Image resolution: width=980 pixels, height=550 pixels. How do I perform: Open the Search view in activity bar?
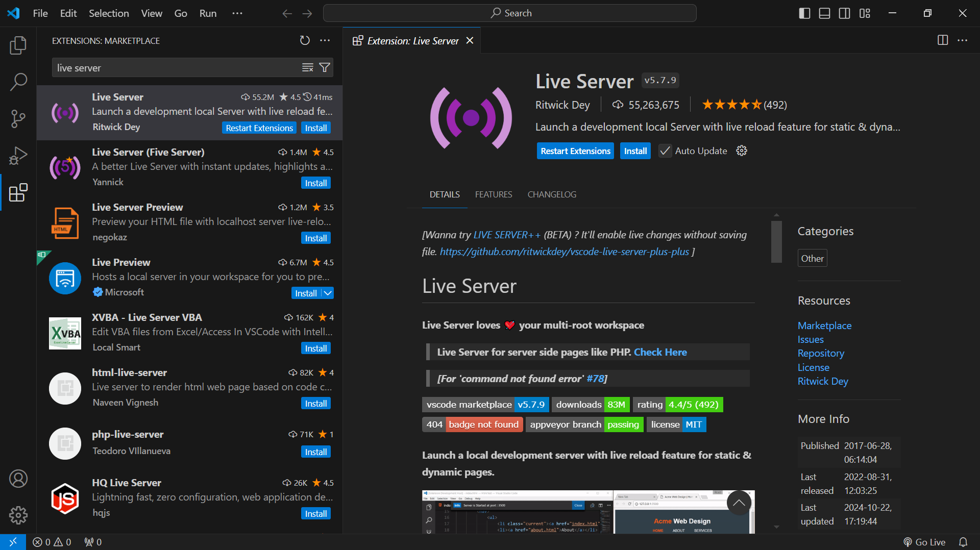tap(18, 82)
